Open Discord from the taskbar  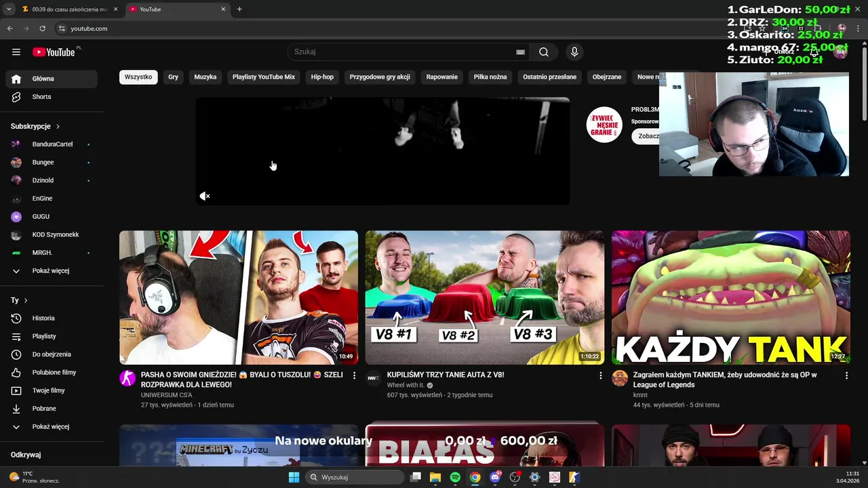pyautogui.click(x=495, y=477)
